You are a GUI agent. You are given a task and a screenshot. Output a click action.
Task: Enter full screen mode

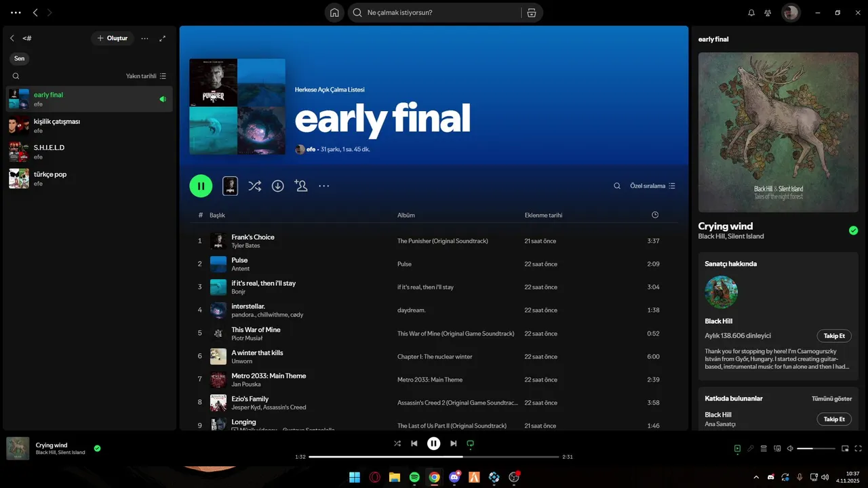pos(858,448)
